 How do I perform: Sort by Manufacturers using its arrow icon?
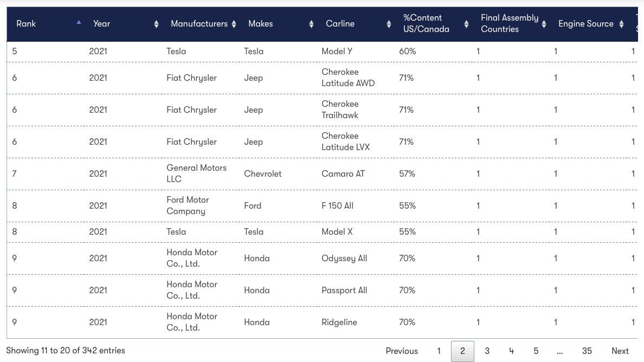234,24
